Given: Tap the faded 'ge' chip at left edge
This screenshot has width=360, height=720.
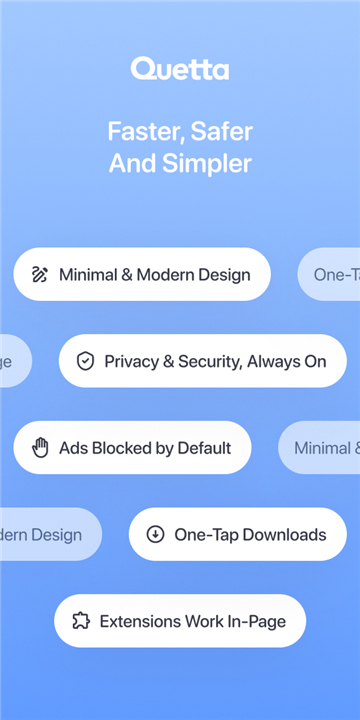Looking at the screenshot, I should click(x=16, y=361).
